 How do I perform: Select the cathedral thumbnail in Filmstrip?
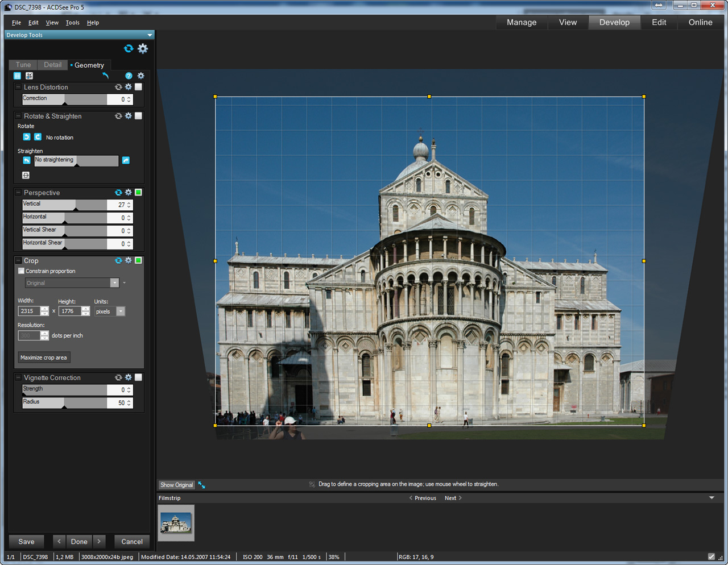pyautogui.click(x=176, y=522)
